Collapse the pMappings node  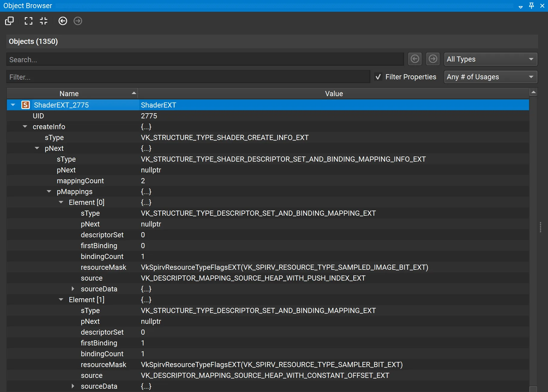point(49,191)
